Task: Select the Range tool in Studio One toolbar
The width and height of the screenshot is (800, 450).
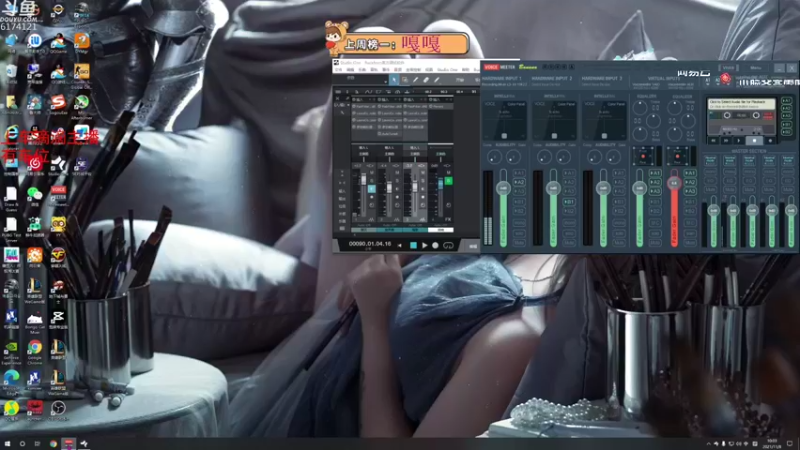Action: 405,80
